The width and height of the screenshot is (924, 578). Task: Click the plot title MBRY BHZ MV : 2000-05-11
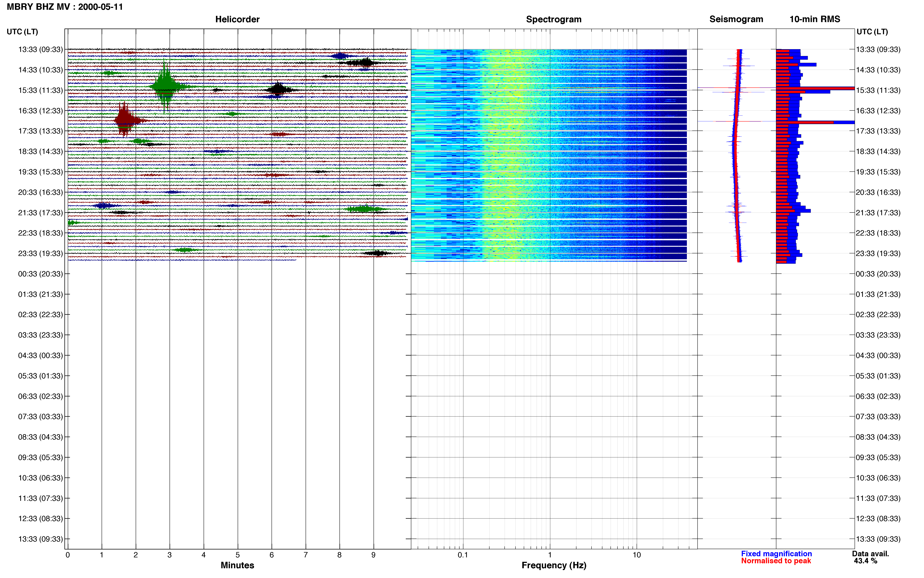point(65,7)
